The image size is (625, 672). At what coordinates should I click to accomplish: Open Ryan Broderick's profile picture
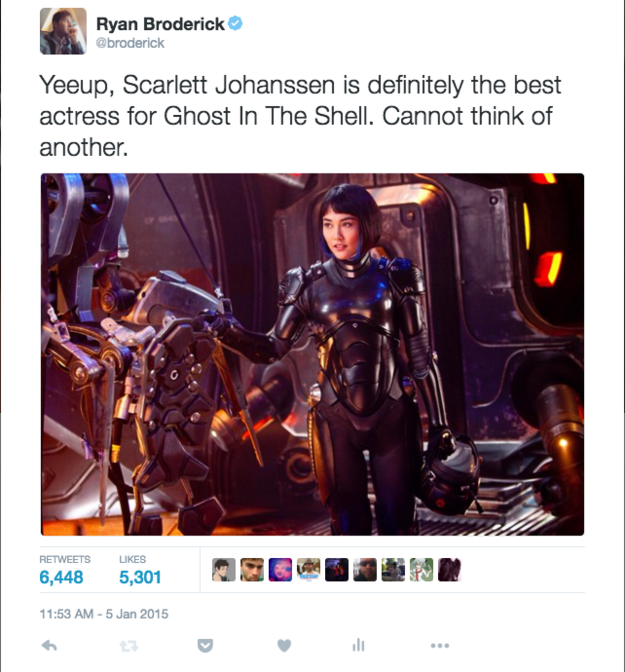pos(63,31)
